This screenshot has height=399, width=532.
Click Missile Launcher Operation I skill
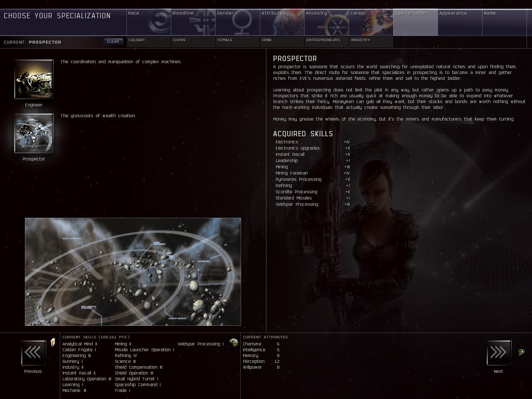[x=145, y=350]
